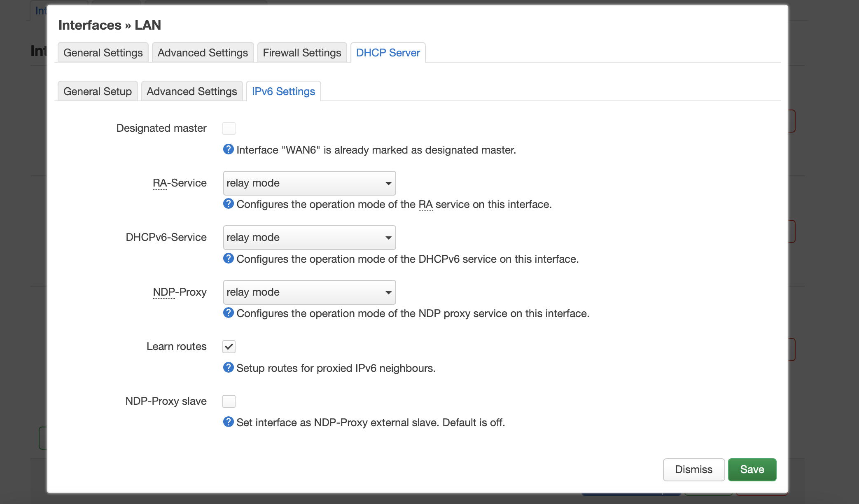Enable the Designated master checkbox

229,128
